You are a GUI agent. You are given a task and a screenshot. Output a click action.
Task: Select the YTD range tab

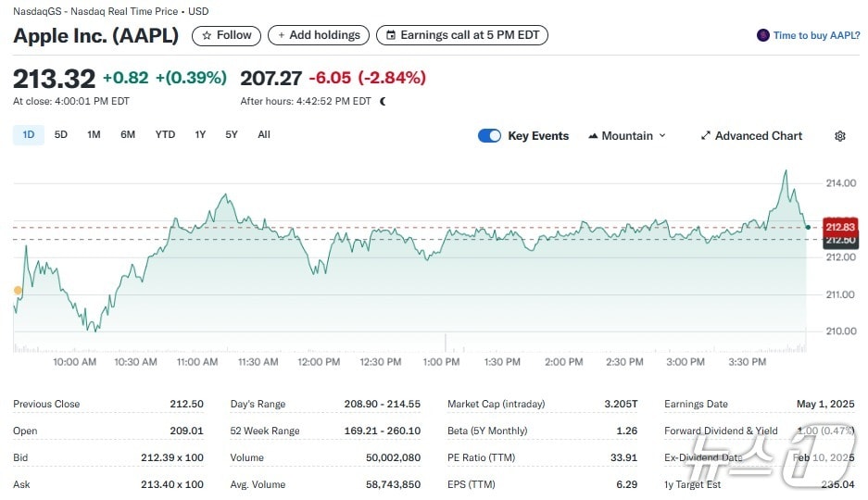165,135
